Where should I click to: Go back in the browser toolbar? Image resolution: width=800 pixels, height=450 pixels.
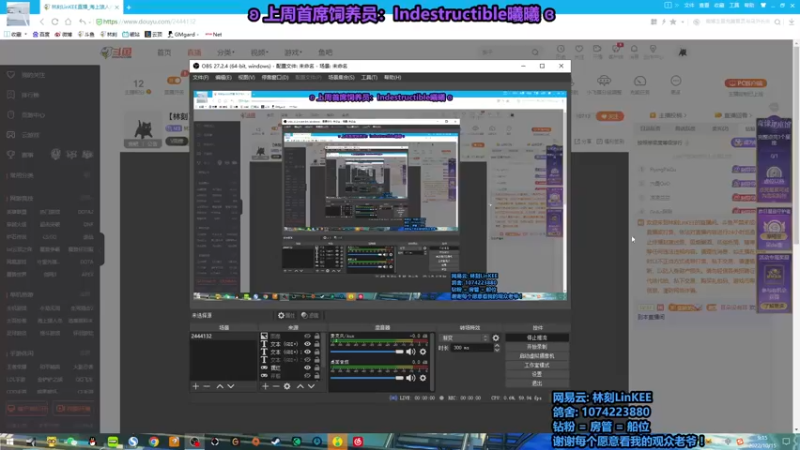coord(42,22)
